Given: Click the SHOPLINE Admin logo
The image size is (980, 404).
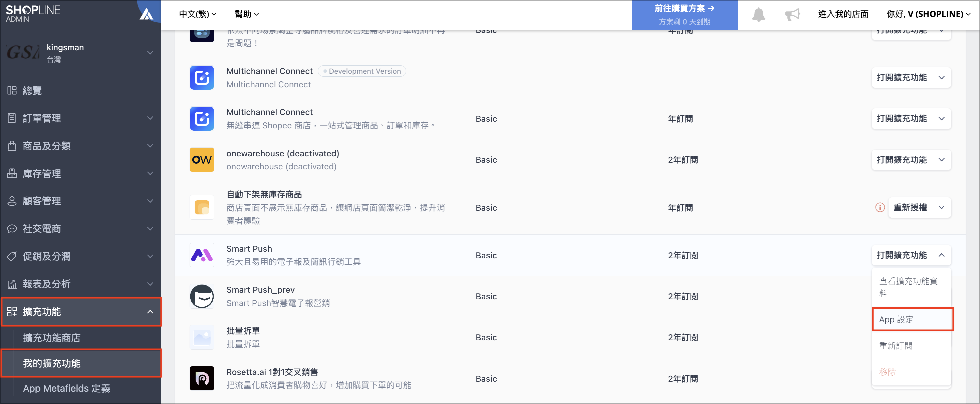Looking at the screenshot, I should tap(33, 13).
